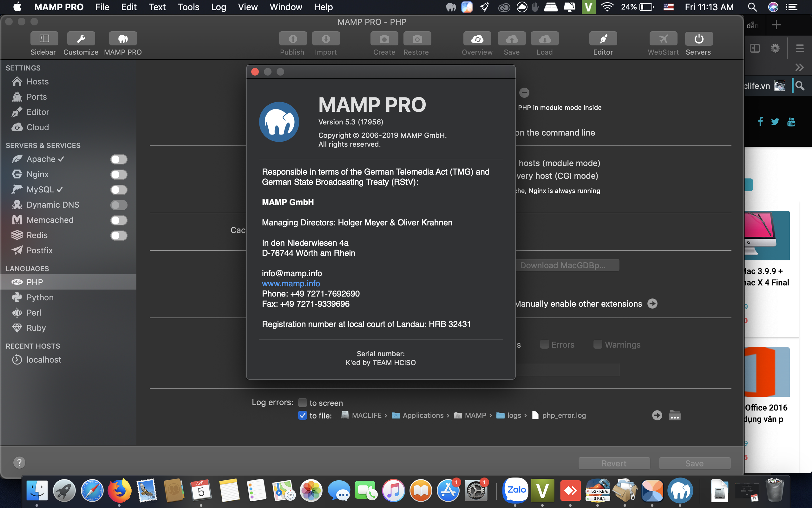Viewport: 812px width, 508px height.
Task: Click the Wi-Fi status icon
Action: [x=607, y=7]
